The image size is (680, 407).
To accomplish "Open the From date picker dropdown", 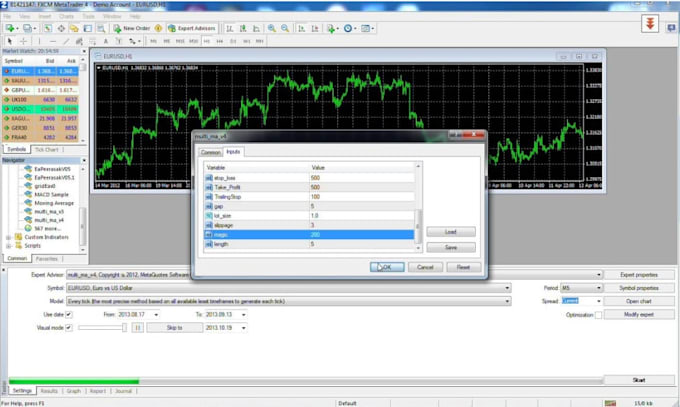I will click(x=156, y=315).
